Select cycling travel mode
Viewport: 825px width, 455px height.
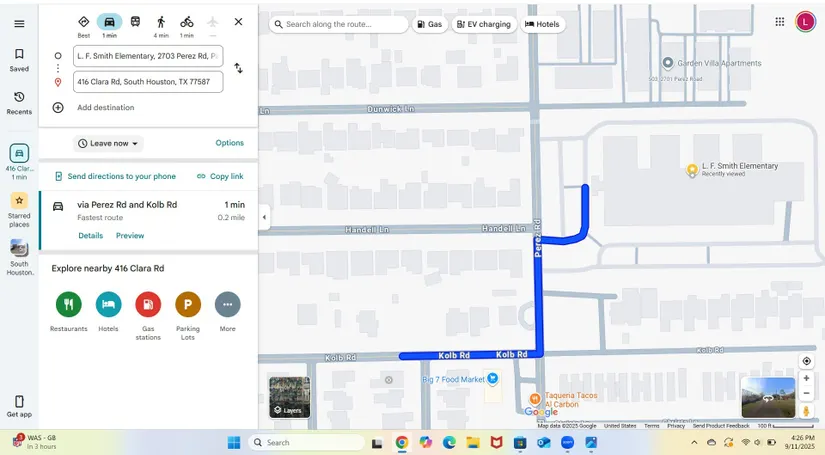point(187,22)
